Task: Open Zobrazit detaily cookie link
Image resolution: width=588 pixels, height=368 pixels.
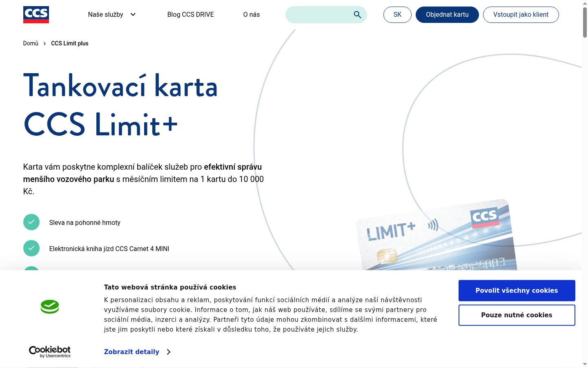Action: 131,352
